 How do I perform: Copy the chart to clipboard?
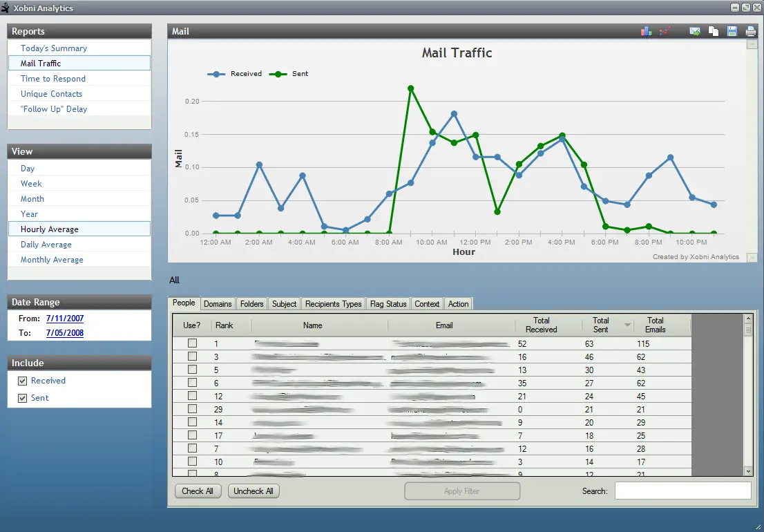(714, 31)
